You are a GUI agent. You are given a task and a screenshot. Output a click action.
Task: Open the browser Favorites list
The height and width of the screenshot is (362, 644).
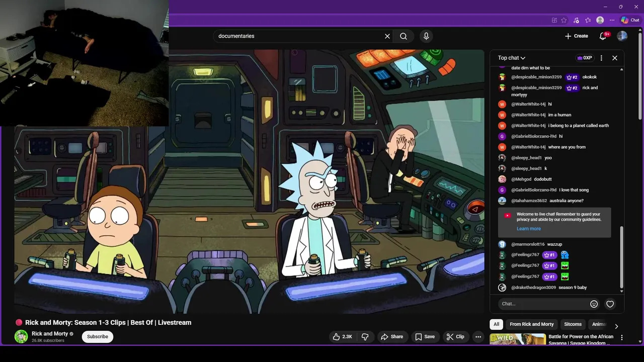click(x=588, y=20)
